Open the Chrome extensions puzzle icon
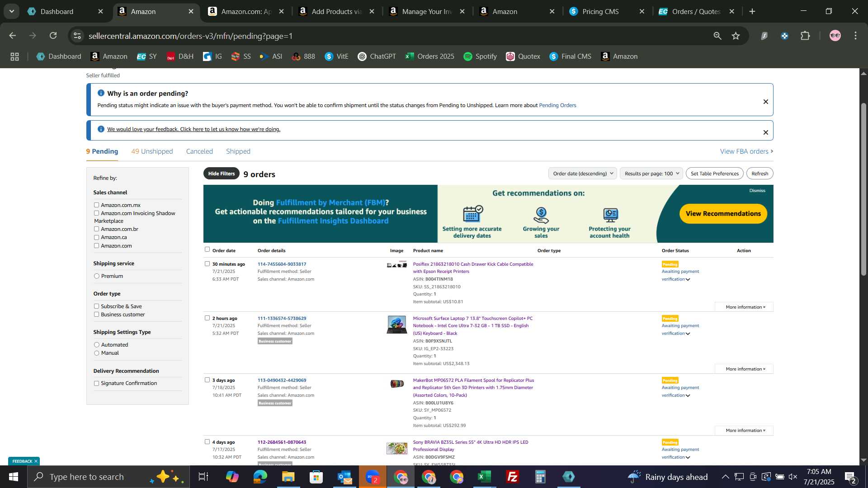The image size is (868, 488). click(x=805, y=36)
